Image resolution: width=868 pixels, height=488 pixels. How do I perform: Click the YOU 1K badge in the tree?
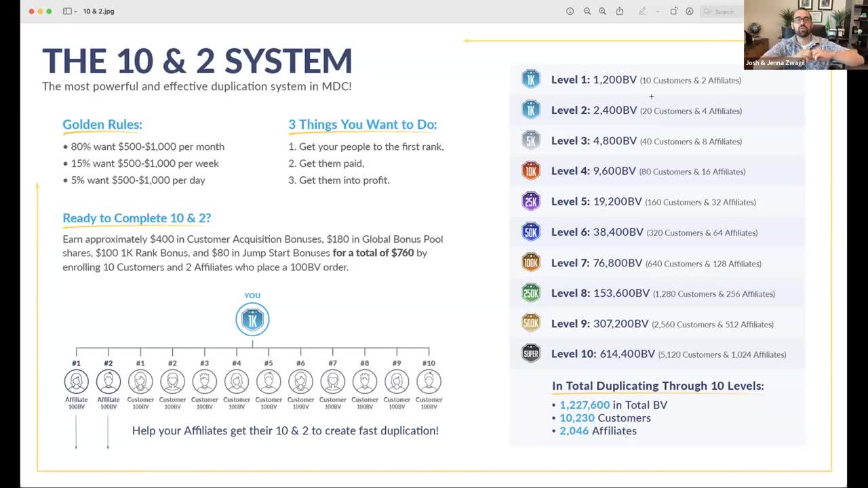252,319
